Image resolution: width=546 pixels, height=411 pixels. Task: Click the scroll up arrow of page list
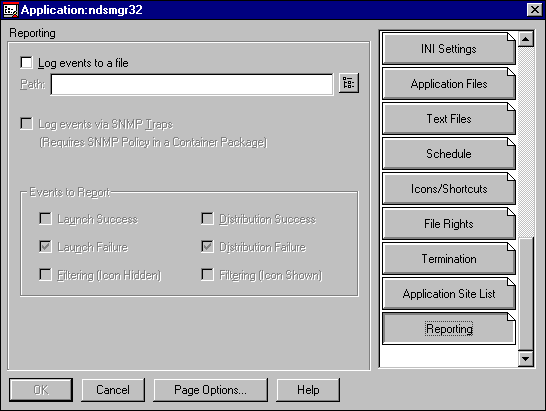click(x=526, y=39)
